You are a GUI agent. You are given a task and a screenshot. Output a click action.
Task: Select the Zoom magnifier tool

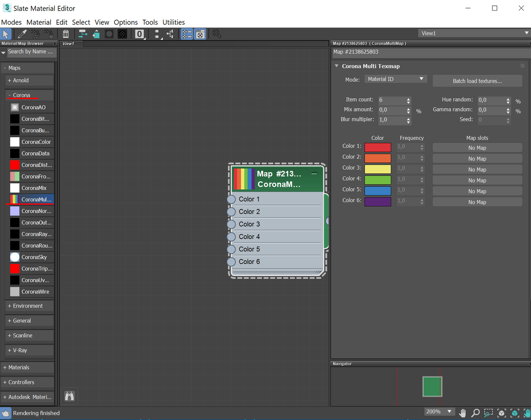[476, 413]
